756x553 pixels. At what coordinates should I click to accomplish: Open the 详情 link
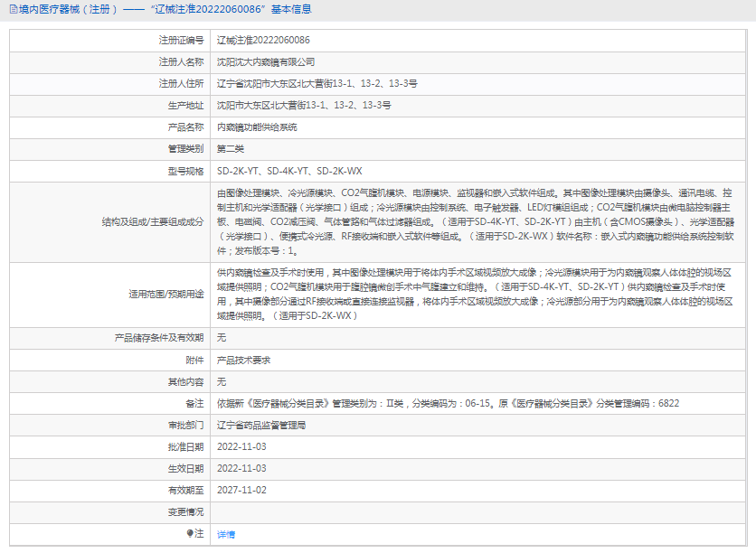tap(226, 534)
